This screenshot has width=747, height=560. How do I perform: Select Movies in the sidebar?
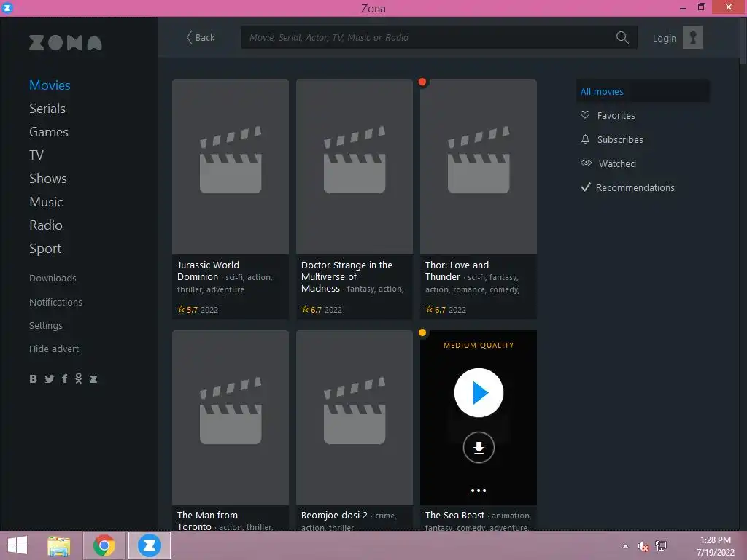coord(50,85)
